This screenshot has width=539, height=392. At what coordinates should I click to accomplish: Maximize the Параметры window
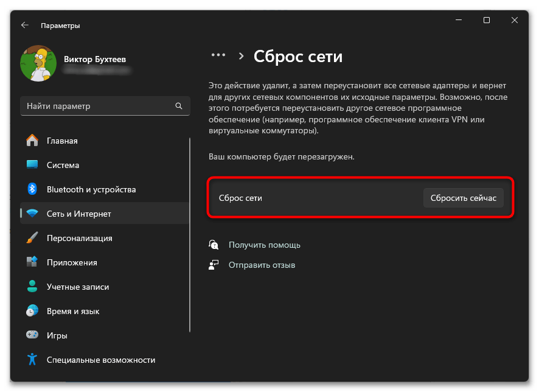click(x=487, y=20)
